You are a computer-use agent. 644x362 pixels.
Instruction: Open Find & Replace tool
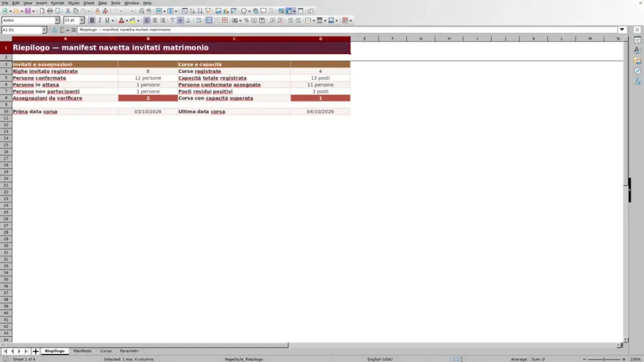142,11
